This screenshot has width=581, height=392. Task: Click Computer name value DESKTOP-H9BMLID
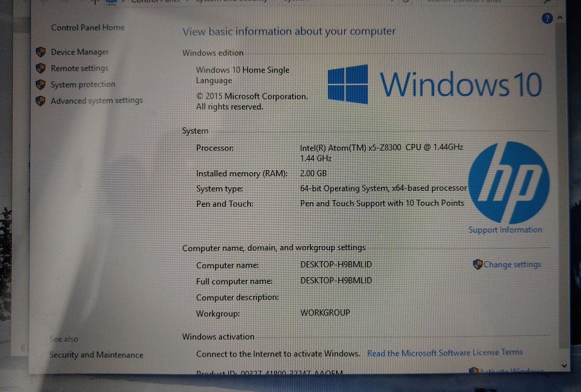[x=336, y=265]
